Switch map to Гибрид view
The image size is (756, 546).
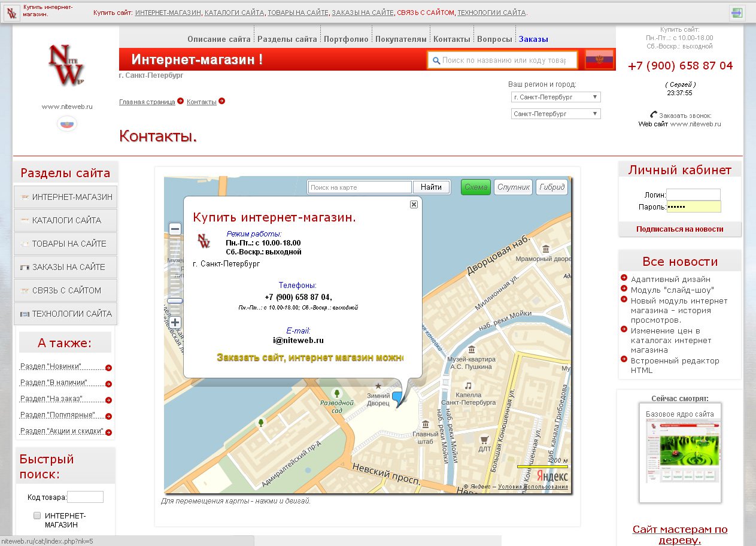551,187
